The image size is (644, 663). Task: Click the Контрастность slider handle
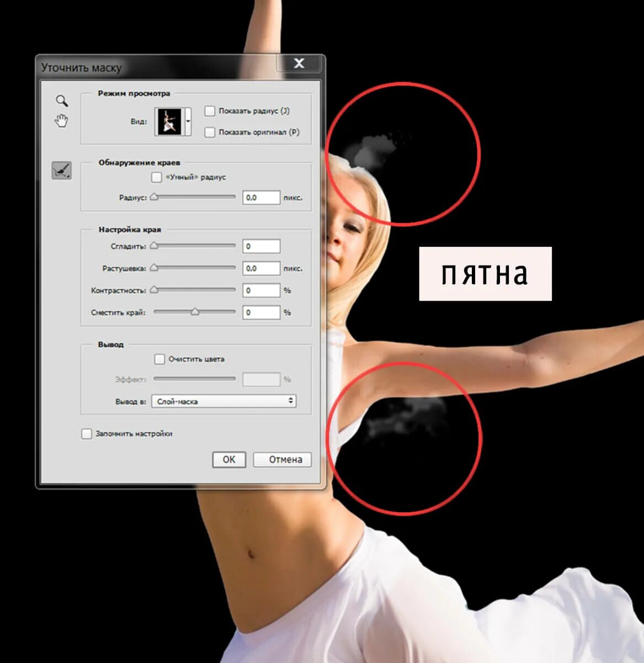point(154,289)
